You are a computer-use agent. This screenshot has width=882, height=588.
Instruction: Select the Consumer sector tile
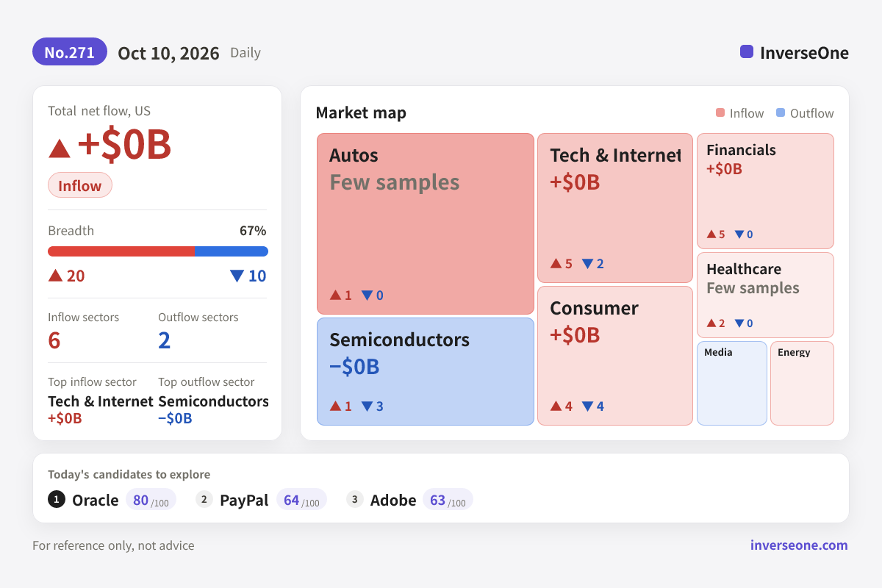coord(615,356)
